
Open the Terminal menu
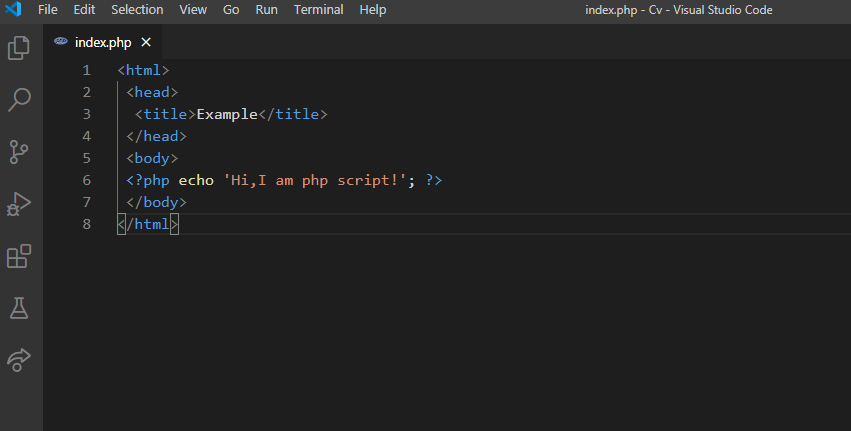pyautogui.click(x=316, y=10)
